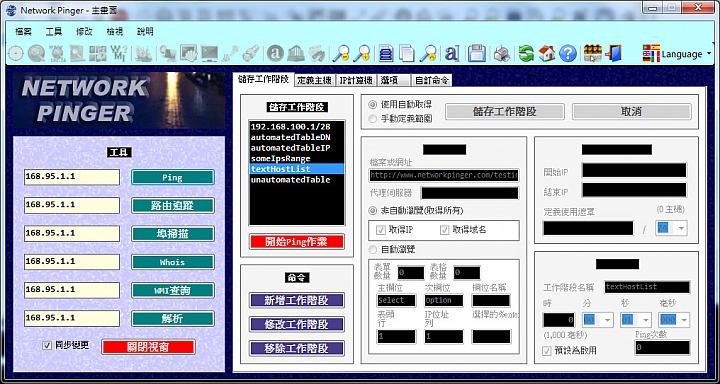Toggle the 預設為啟用 checkbox
Image resolution: width=720 pixels, height=384 pixels.
tap(547, 351)
